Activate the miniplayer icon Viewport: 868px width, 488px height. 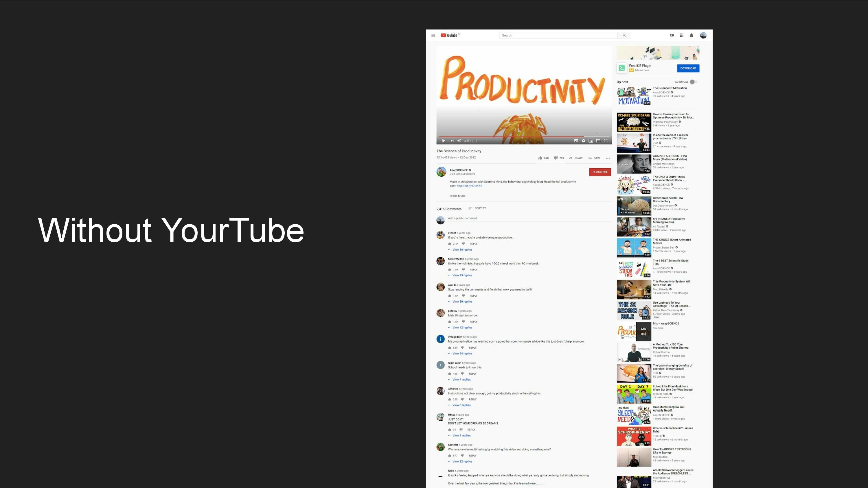tap(591, 141)
